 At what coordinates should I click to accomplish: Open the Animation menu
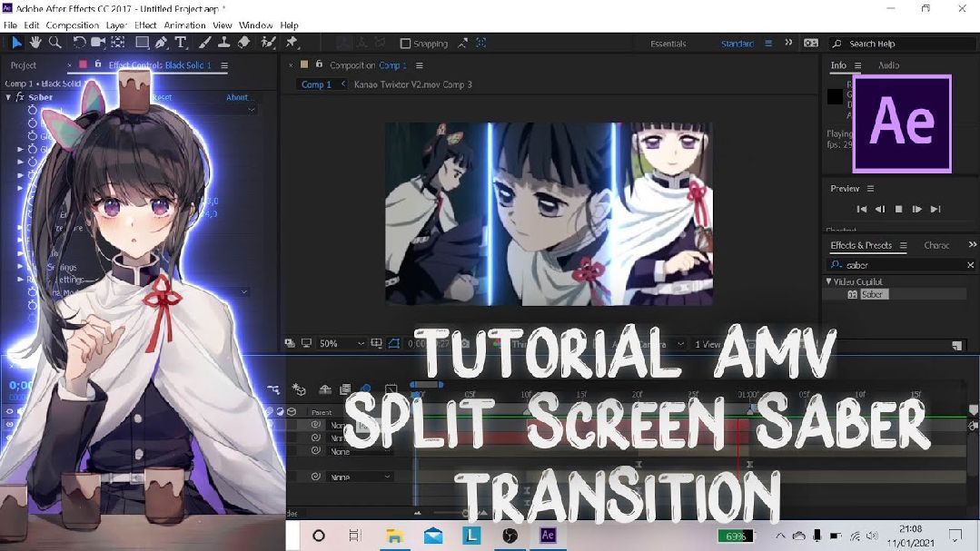(x=185, y=25)
